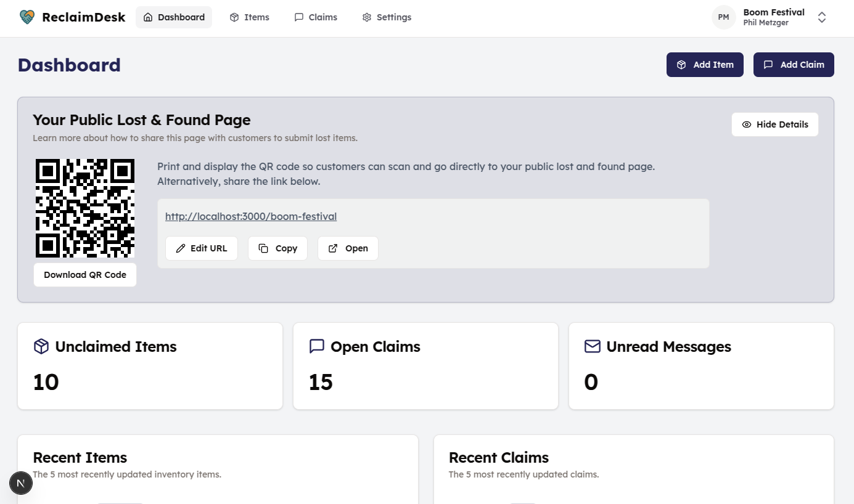Screen dimensions: 854x504
Task: Click the envelope icon on Unread Messages card
Action: (x=592, y=346)
